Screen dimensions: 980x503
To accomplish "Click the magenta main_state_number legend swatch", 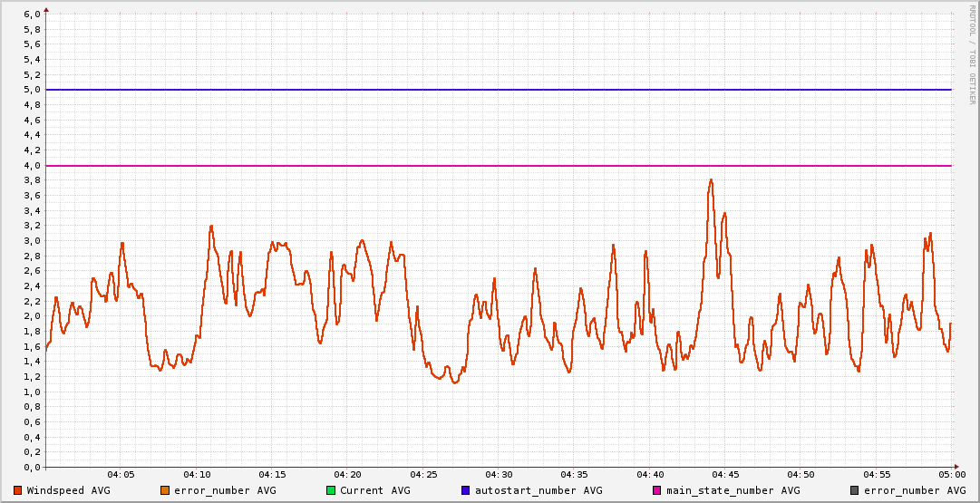I will click(x=657, y=490).
